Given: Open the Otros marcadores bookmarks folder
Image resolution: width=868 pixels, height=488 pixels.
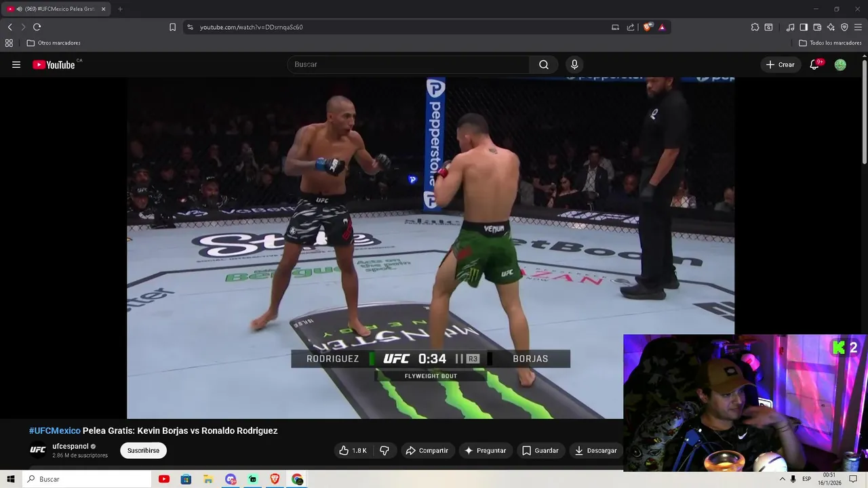Looking at the screenshot, I should point(54,43).
